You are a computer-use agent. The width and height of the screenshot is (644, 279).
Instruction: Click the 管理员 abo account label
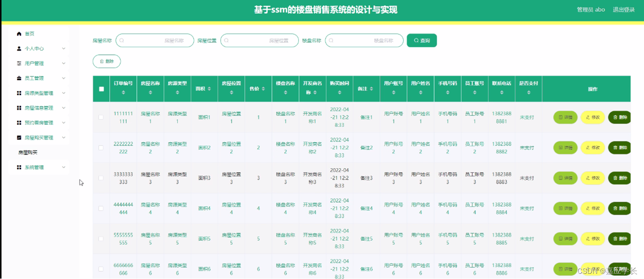pyautogui.click(x=591, y=10)
